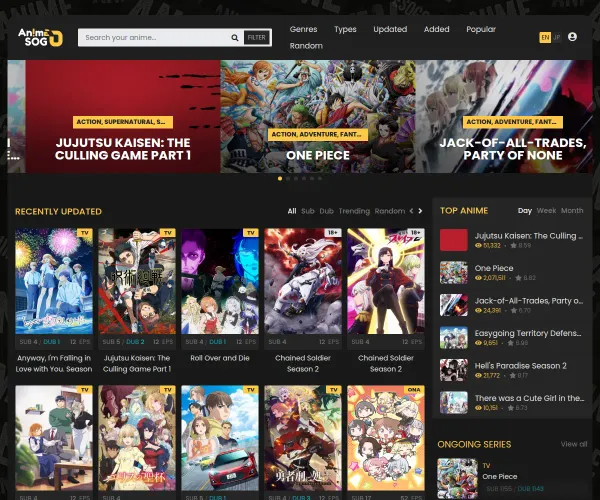The image size is (600, 500).
Task: Open the Genres menu
Action: [303, 29]
